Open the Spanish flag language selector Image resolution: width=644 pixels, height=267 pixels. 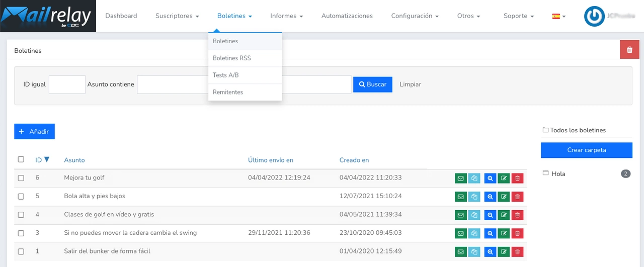click(558, 16)
